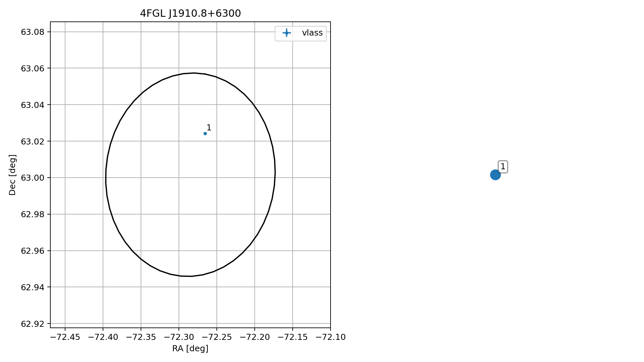Image resolution: width=644 pixels, height=362 pixels.
Task: Click the −72.45 x-axis tick label
Action: [x=65, y=337]
